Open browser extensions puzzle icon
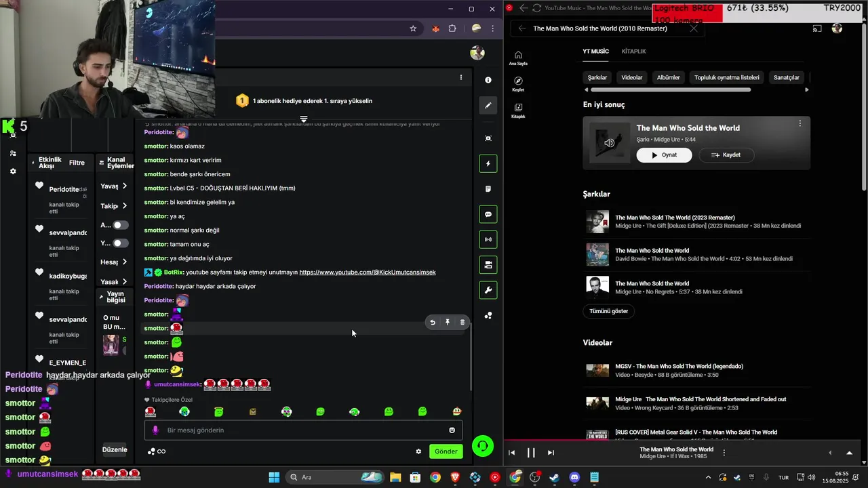 [x=452, y=28]
